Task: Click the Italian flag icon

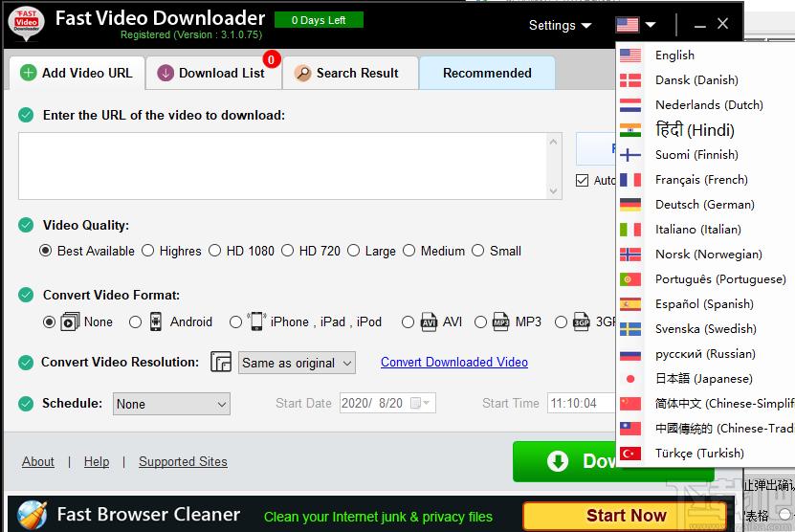Action: 630,230
